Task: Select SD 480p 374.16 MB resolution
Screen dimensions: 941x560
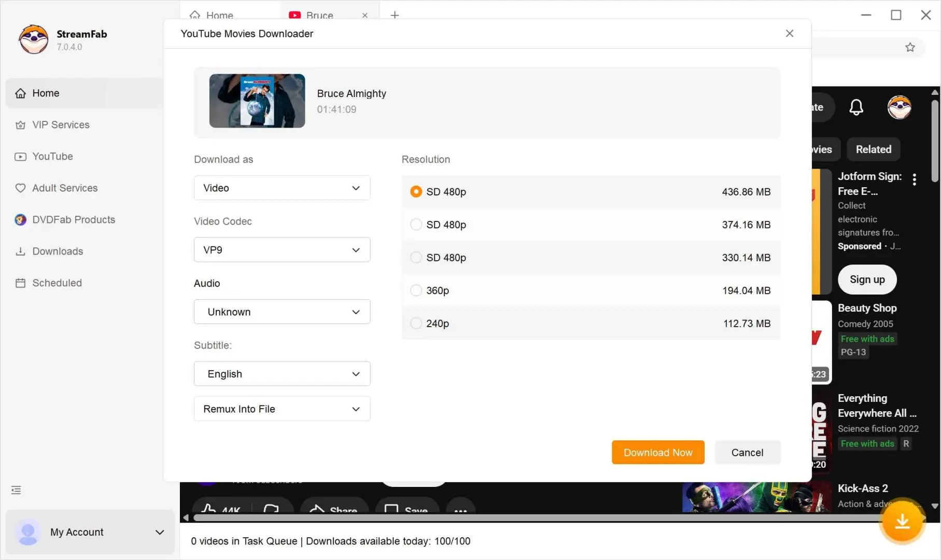Action: [x=591, y=225]
